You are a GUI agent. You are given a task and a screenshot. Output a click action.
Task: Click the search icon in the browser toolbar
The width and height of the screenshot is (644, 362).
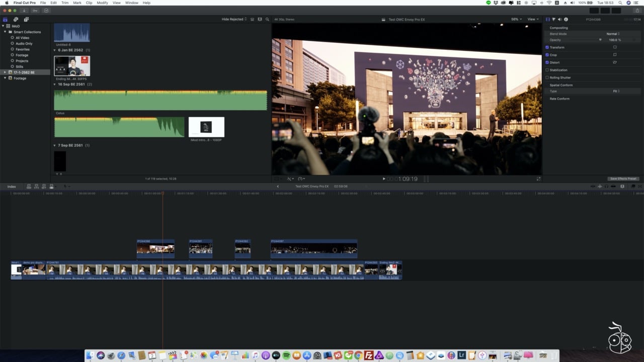pyautogui.click(x=267, y=19)
